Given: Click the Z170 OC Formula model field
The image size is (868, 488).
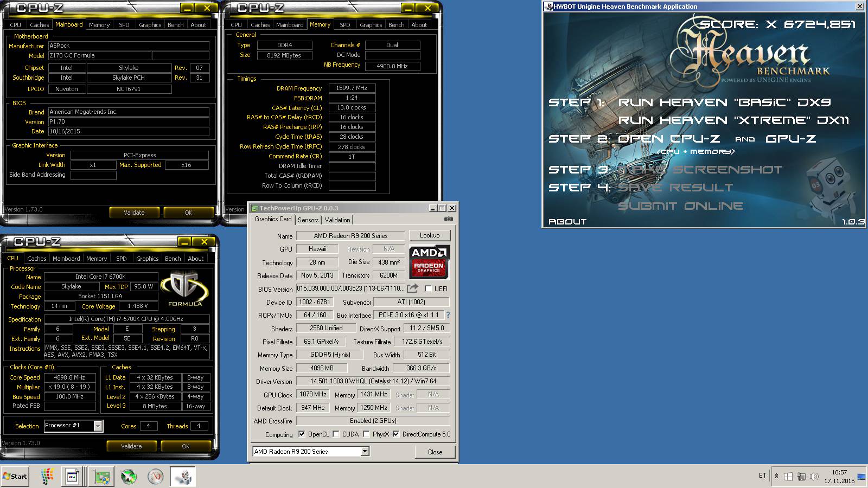Looking at the screenshot, I should tap(99, 55).
